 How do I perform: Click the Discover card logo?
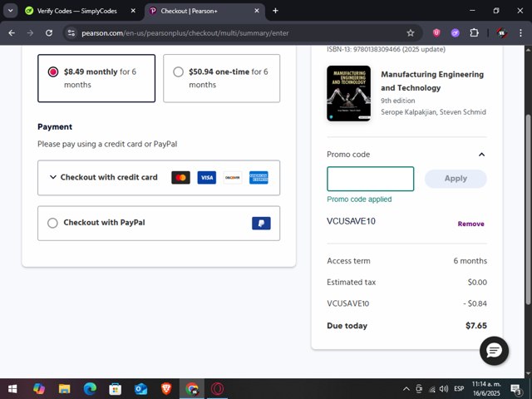click(233, 177)
